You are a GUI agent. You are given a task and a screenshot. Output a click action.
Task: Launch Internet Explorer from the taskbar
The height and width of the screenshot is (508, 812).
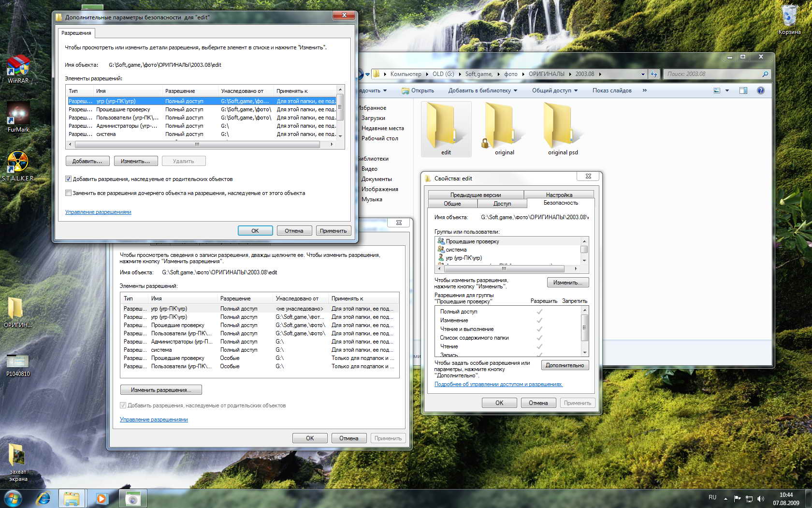[43, 498]
